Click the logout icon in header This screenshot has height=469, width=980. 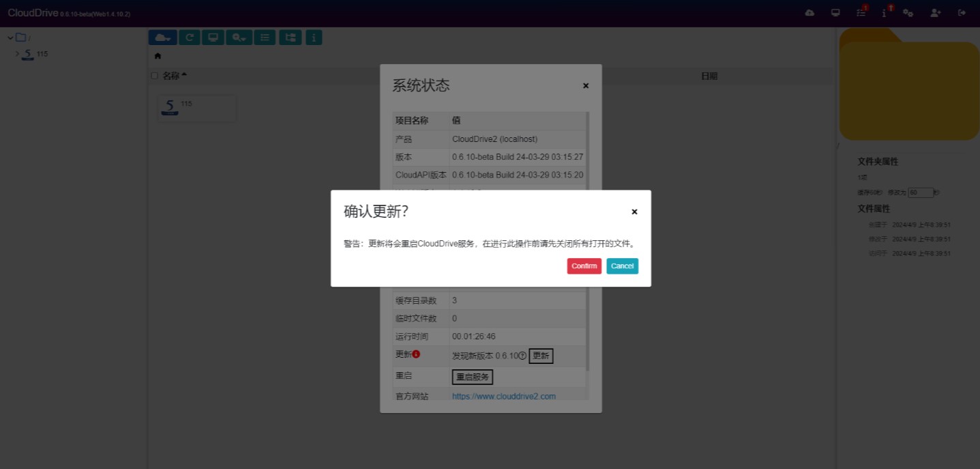(962, 13)
